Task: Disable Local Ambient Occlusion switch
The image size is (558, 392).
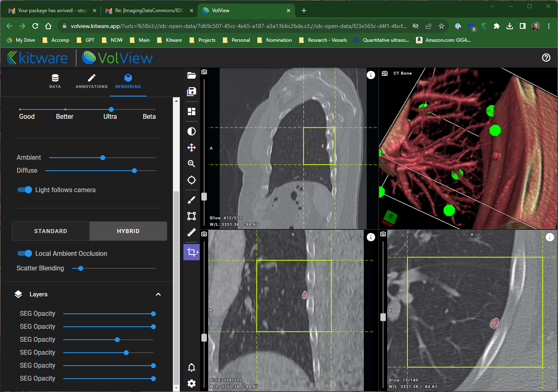Action: pos(25,253)
